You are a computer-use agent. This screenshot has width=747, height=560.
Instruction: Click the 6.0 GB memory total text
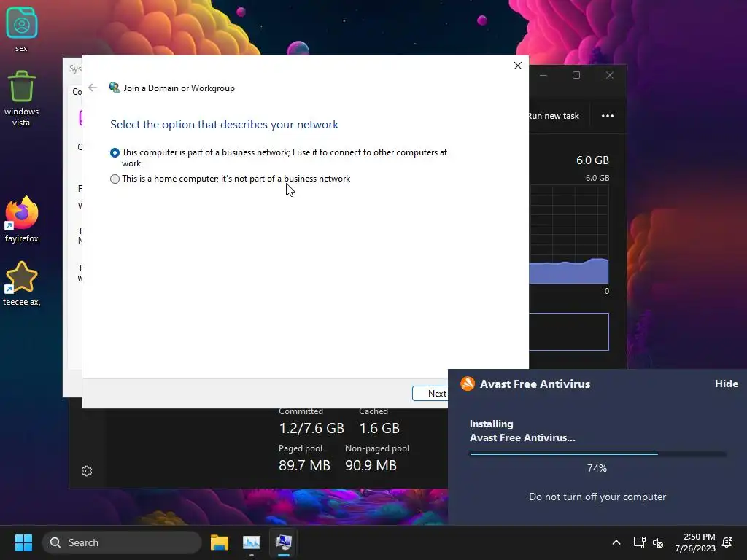[592, 160]
